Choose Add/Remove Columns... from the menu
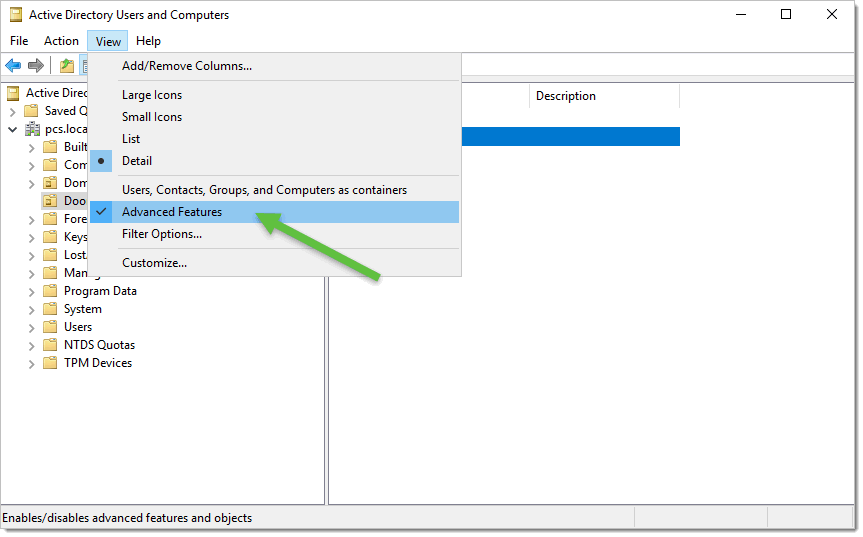The image size is (863, 537). point(274,66)
